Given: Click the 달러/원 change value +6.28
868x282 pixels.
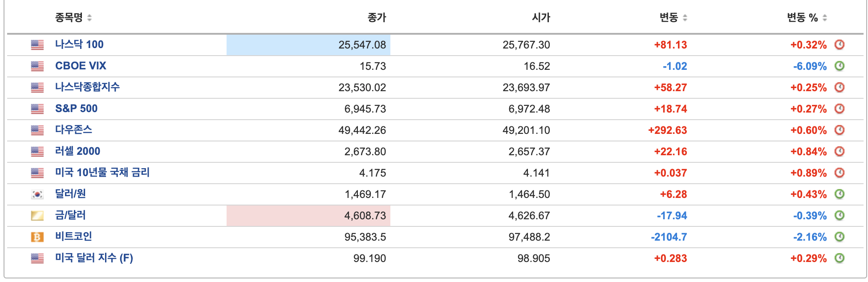Looking at the screenshot, I should pos(673,194).
